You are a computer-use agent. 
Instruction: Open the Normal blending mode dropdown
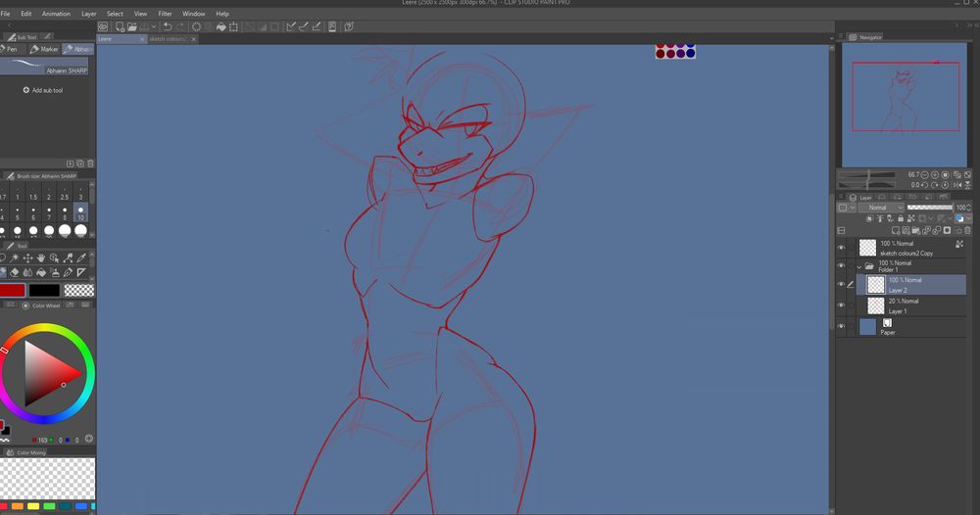pos(882,208)
